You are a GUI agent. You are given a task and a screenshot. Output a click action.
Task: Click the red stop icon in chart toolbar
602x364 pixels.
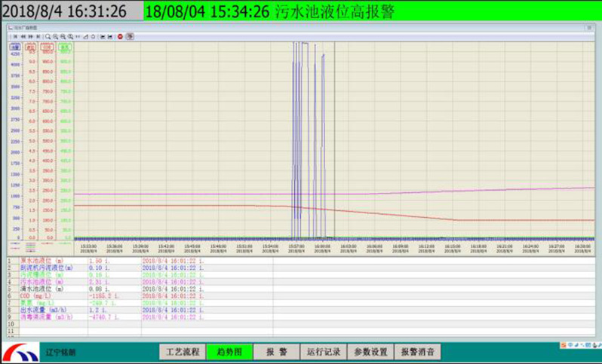tap(120, 36)
